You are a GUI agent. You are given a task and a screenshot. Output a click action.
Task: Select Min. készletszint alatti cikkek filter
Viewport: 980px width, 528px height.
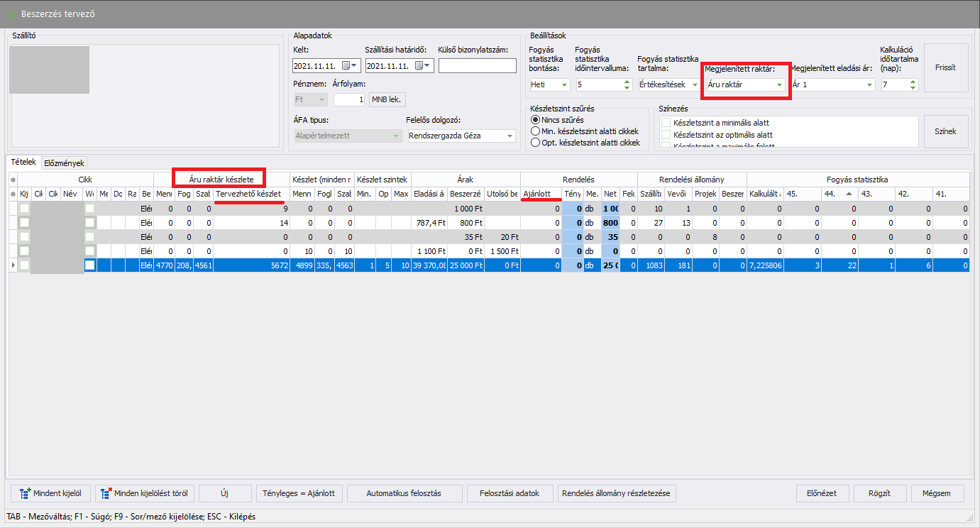[x=535, y=131]
